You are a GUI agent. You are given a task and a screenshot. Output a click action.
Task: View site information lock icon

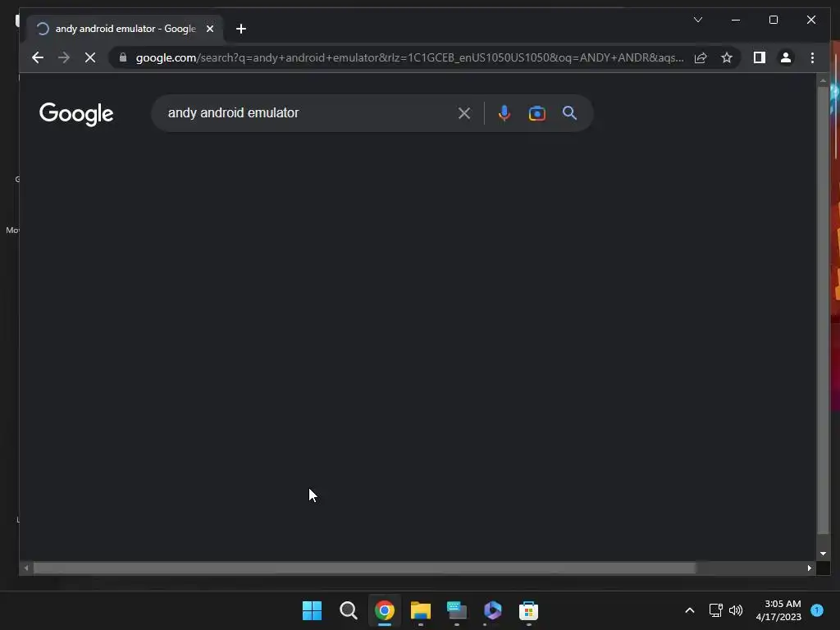click(123, 57)
